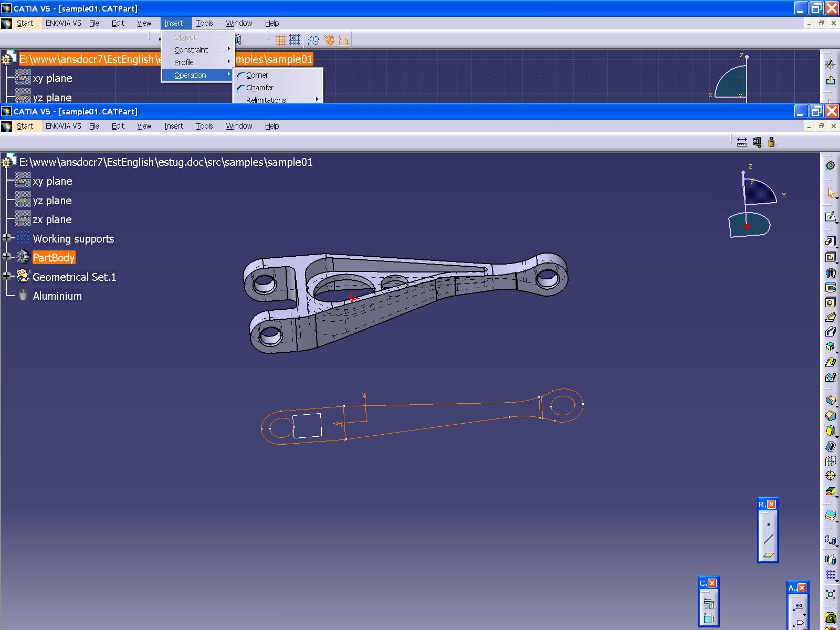Expand the PartBody tree node
840x630 pixels.
tap(7, 257)
